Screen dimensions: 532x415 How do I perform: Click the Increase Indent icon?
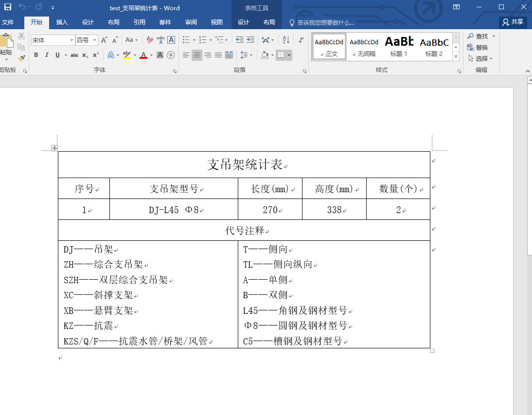(250, 40)
